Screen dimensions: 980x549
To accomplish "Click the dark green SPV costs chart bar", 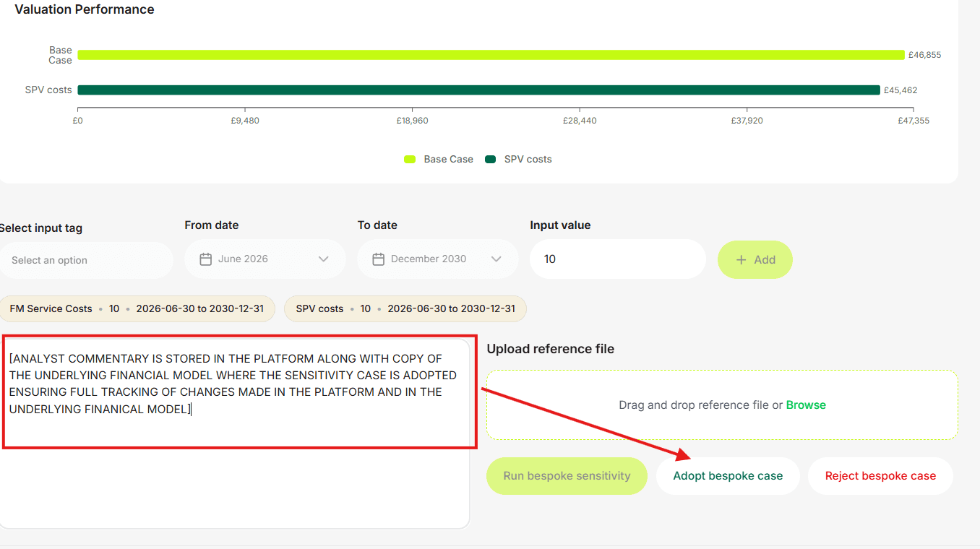I will (478, 90).
